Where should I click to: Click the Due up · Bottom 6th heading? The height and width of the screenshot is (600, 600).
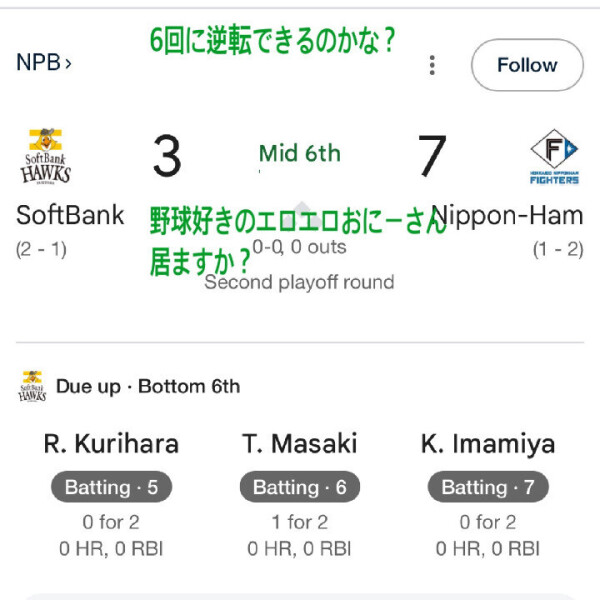point(148,386)
